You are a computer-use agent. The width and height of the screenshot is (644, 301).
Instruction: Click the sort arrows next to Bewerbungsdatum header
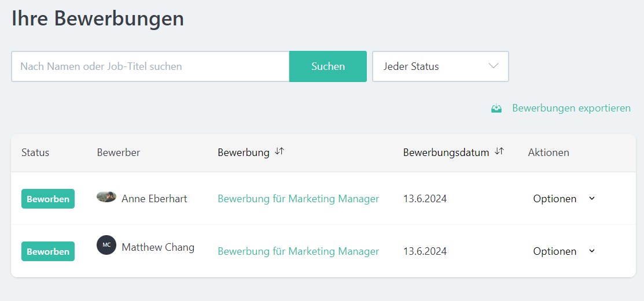click(499, 151)
